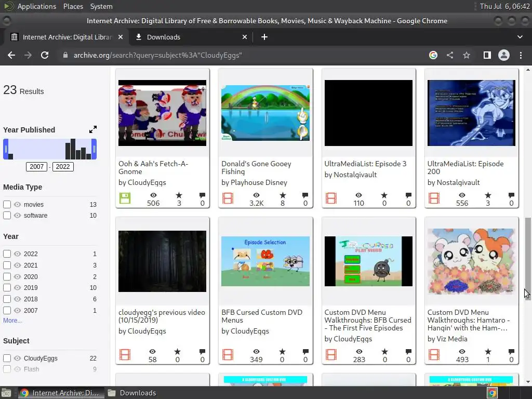Click the 2007 start year field
Viewport: 532px width, 399px height.
(x=37, y=167)
